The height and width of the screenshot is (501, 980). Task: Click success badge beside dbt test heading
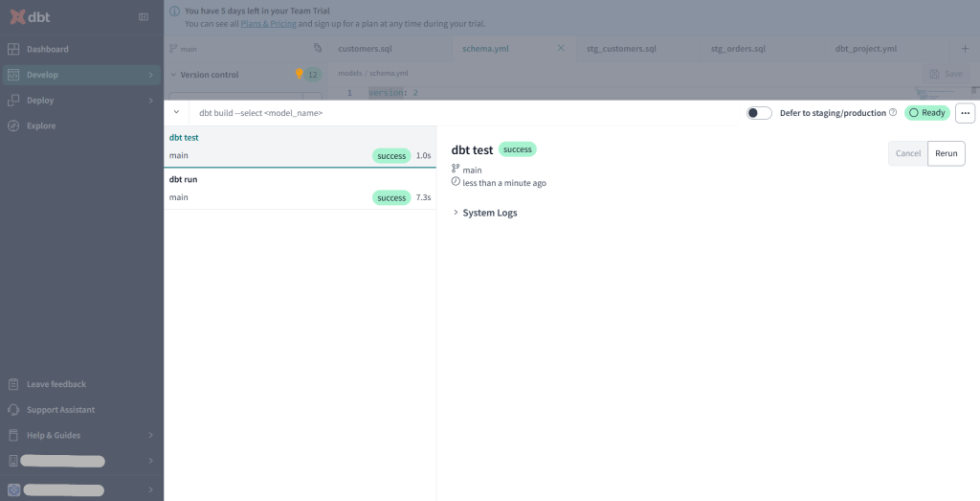(x=517, y=149)
